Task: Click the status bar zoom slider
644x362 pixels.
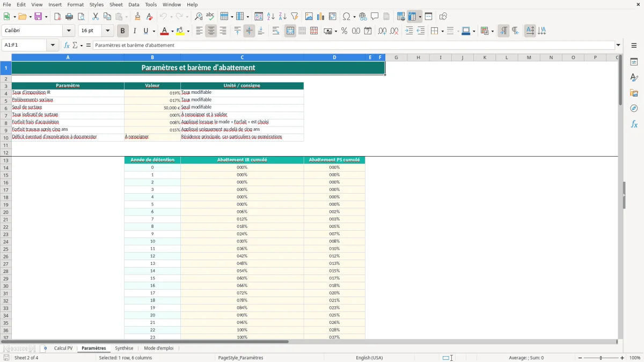Action: (601, 358)
